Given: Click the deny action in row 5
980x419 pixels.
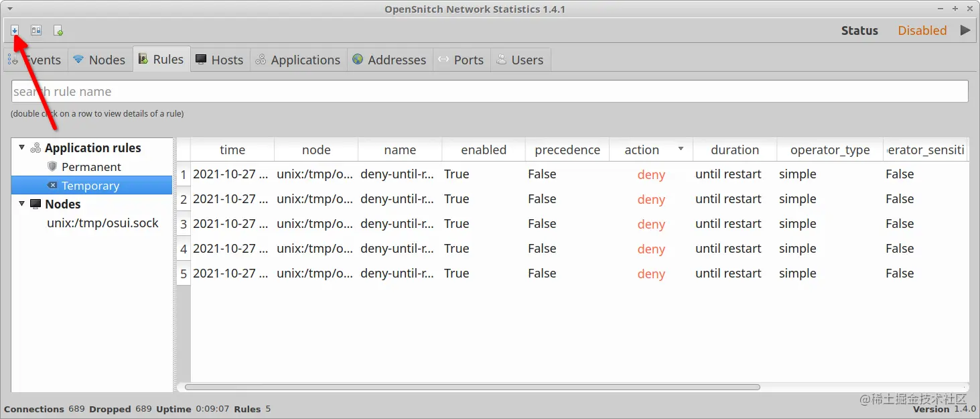Looking at the screenshot, I should point(651,274).
